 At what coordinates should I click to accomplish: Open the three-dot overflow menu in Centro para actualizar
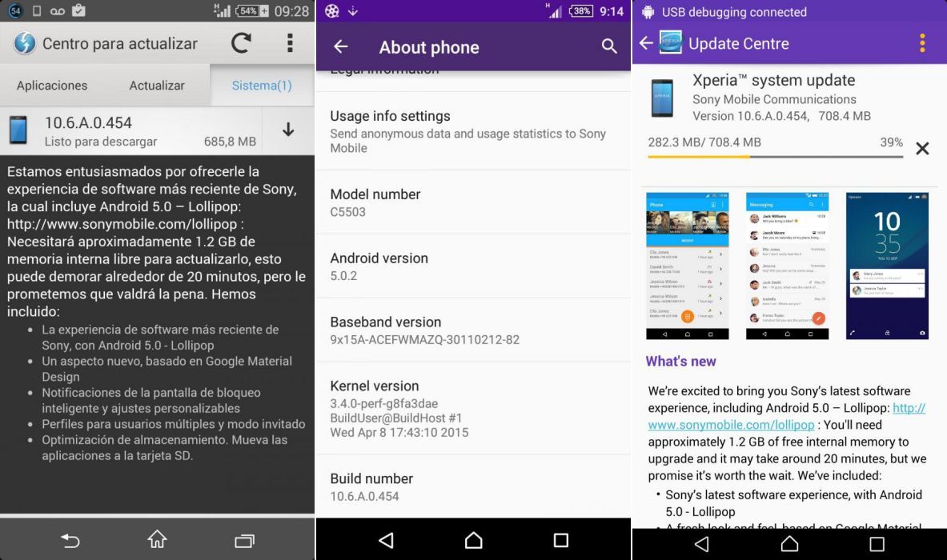click(x=290, y=43)
